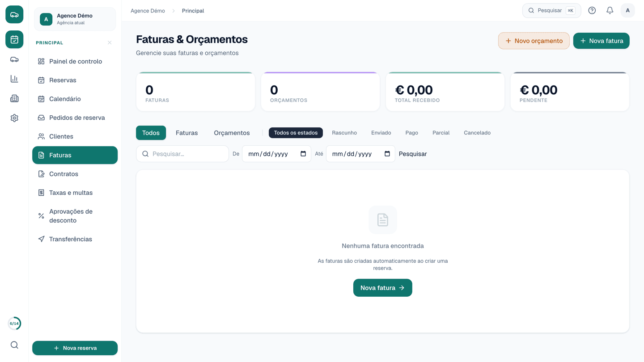Open the settings gear icon
The width and height of the screenshot is (644, 362).
(x=14, y=118)
